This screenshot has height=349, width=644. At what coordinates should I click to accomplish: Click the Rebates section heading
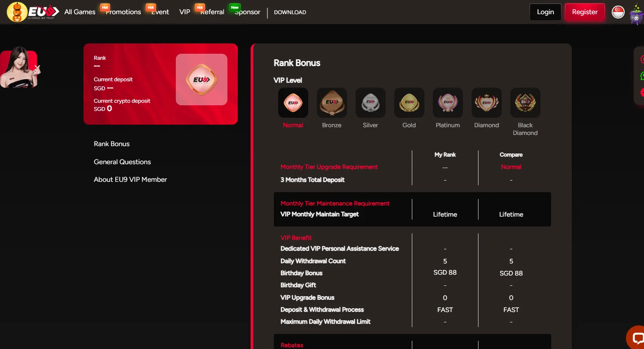292,345
